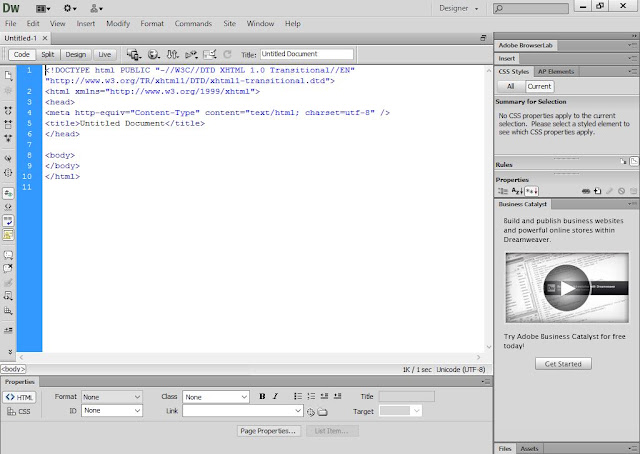Screen dimensions: 640x454
Task: Click the document Title input field
Action: (307, 54)
